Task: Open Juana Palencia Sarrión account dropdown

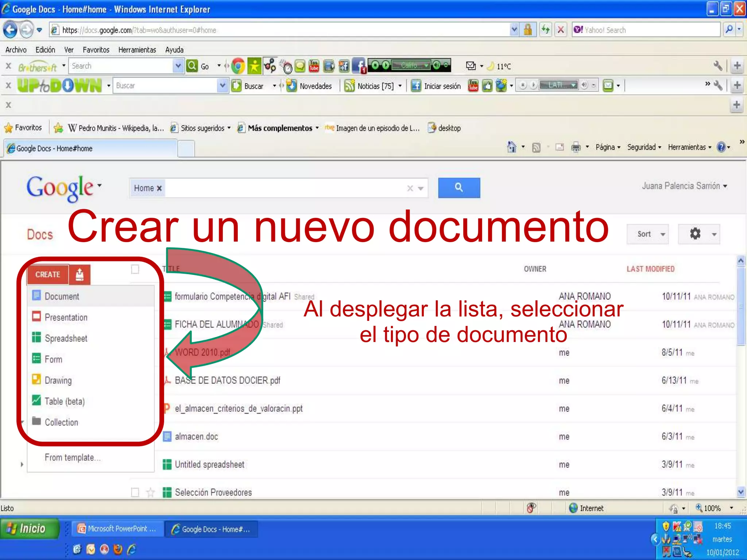Action: pos(685,186)
